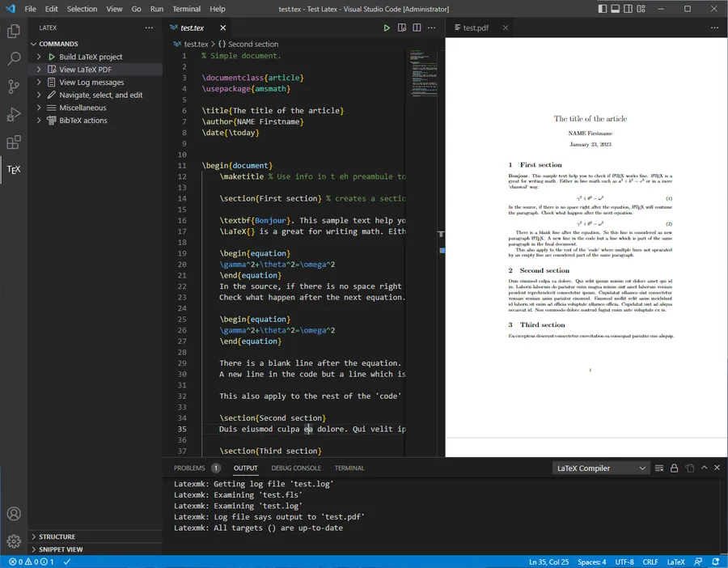
Task: Click the PDF preview page
Action: (586, 238)
